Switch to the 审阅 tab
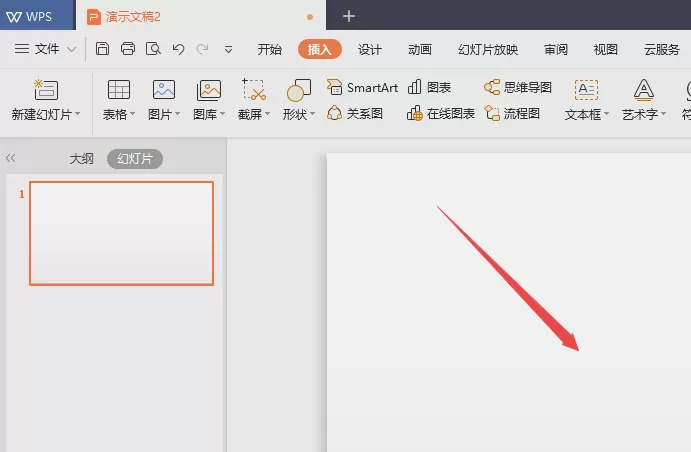Screen dimensions: 691x452 click(556, 49)
